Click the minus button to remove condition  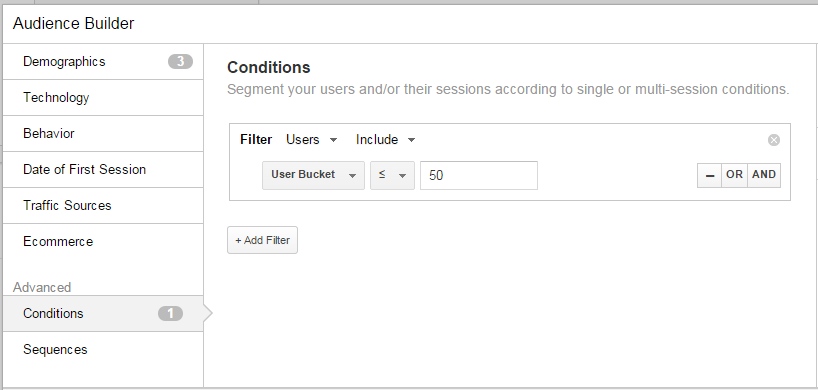[709, 175]
